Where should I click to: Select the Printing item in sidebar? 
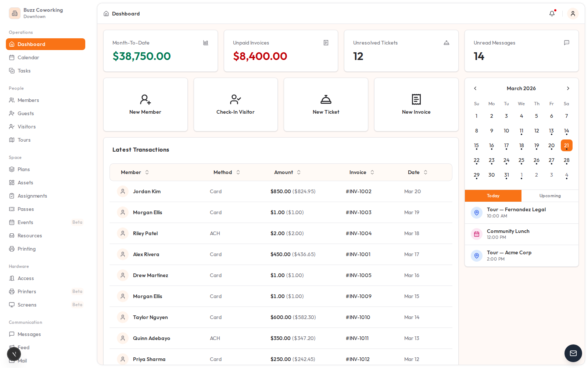pos(26,249)
